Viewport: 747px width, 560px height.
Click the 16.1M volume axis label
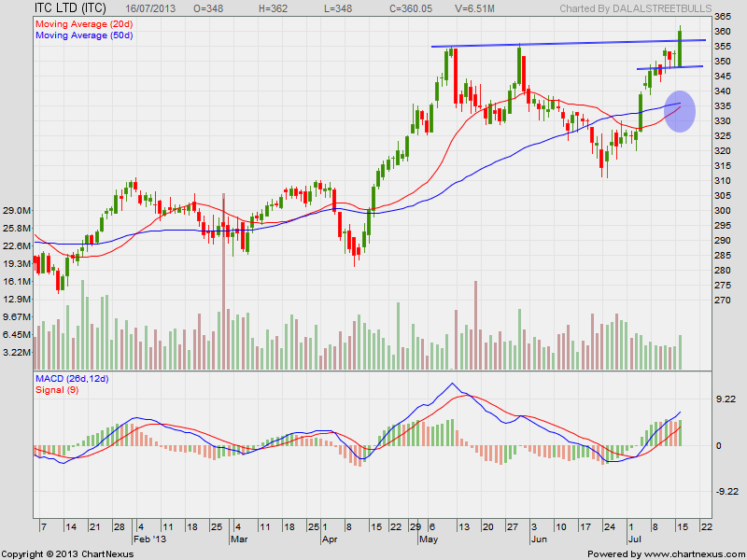click(17, 282)
